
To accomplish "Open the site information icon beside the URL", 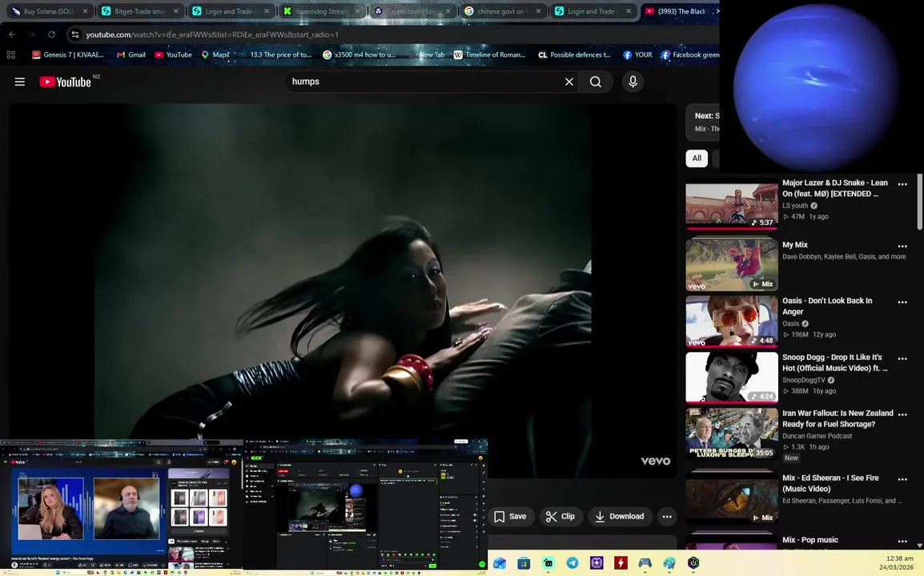I will click(74, 34).
